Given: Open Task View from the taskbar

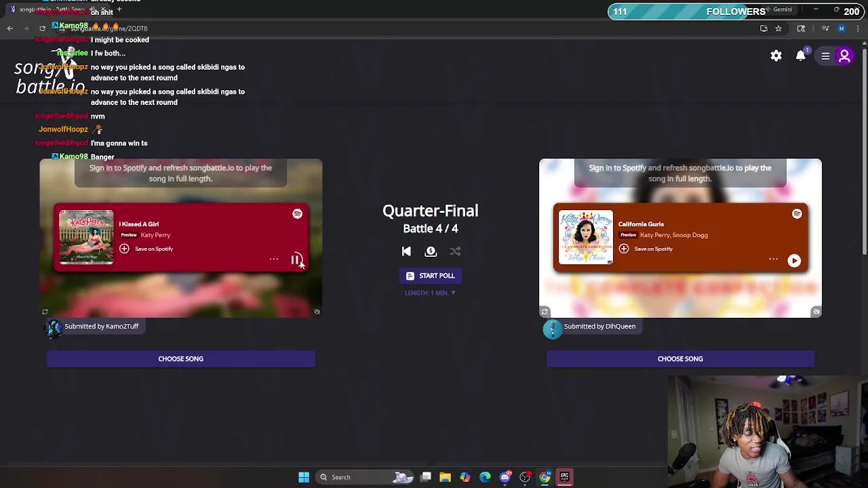Looking at the screenshot, I should point(426,477).
